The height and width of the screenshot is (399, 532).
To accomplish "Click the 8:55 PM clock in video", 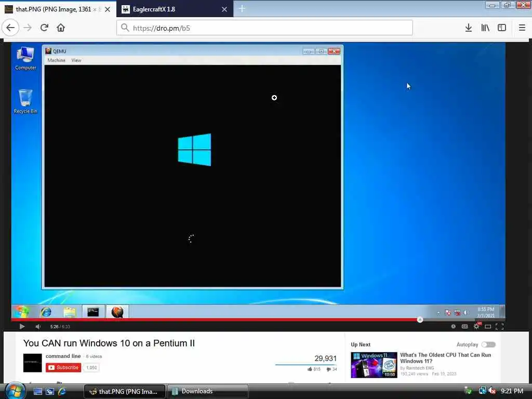I will coord(486,312).
